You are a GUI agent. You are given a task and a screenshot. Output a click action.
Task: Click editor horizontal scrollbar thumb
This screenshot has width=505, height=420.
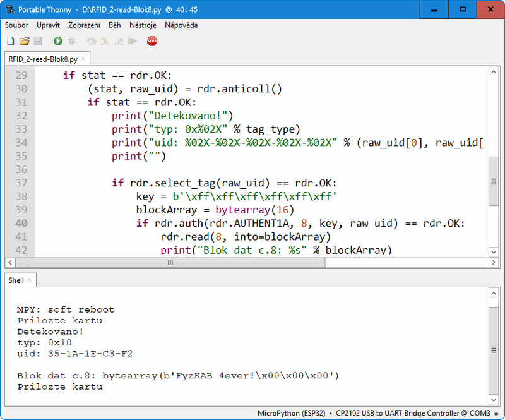point(170,263)
